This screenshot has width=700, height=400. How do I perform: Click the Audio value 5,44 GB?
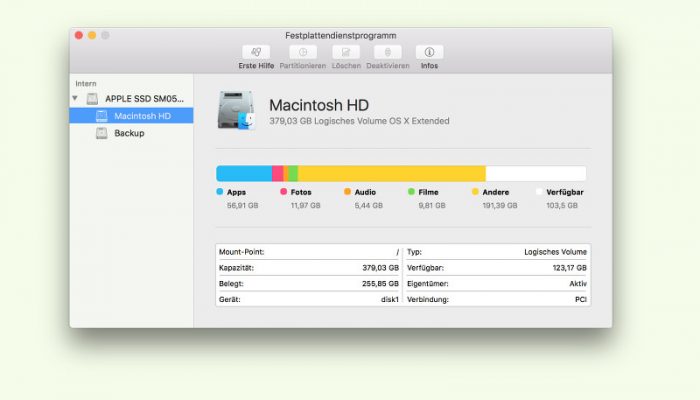pyautogui.click(x=369, y=205)
